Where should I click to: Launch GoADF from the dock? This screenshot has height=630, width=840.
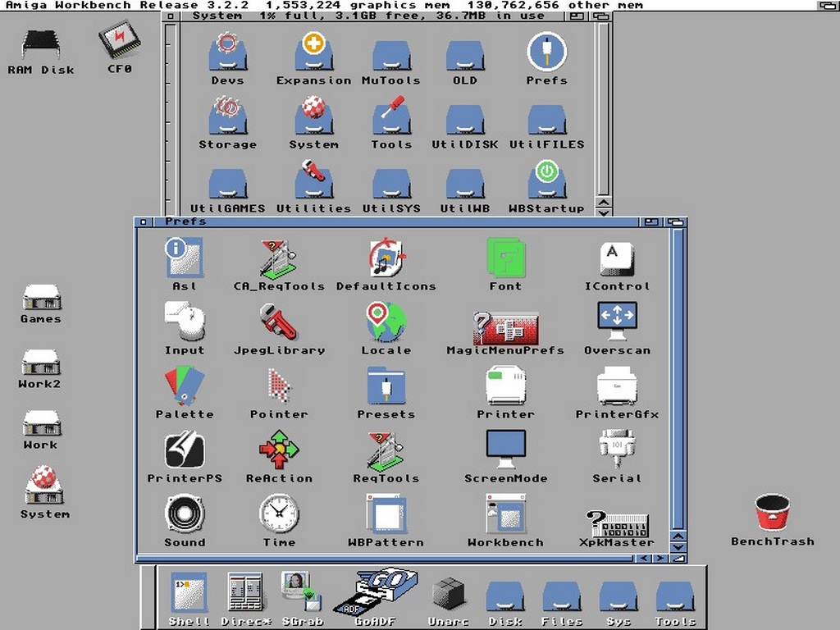pos(375,591)
